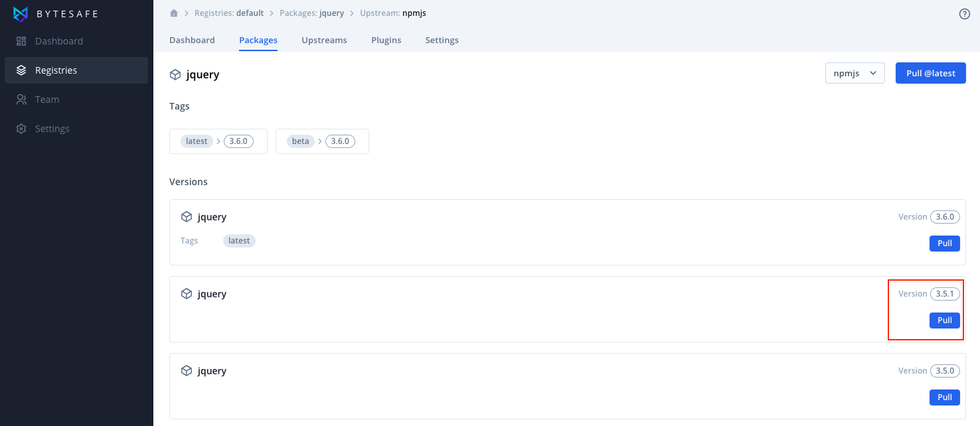Click the Packages: jquery breadcrumb
The height and width of the screenshot is (426, 980).
point(312,13)
